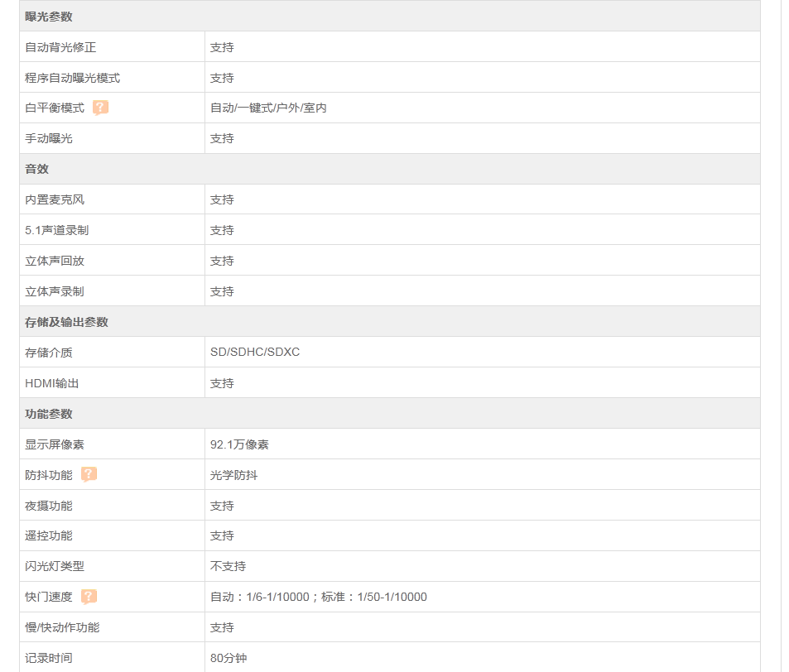Select the SD/SDHC/SDXC storage value
Image resolution: width=789 pixels, height=672 pixels.
click(x=255, y=352)
